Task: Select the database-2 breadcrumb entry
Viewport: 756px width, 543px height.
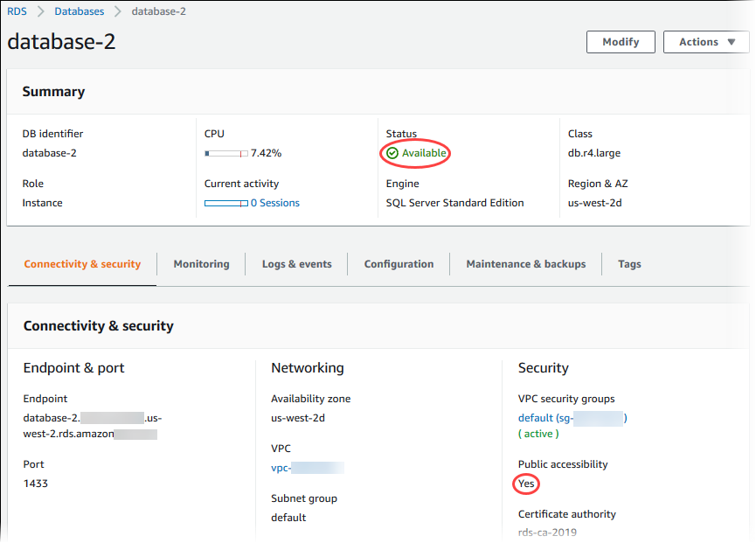Action: coord(158,11)
